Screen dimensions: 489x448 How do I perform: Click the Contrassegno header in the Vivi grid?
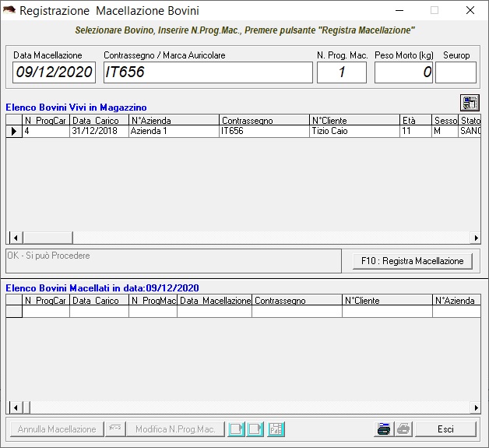tap(265, 121)
